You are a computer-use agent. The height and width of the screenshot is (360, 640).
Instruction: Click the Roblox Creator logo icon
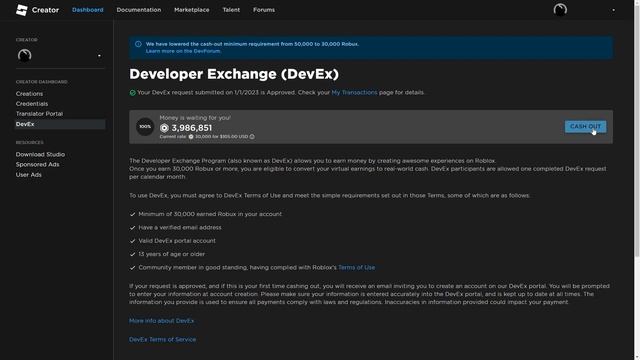22,10
